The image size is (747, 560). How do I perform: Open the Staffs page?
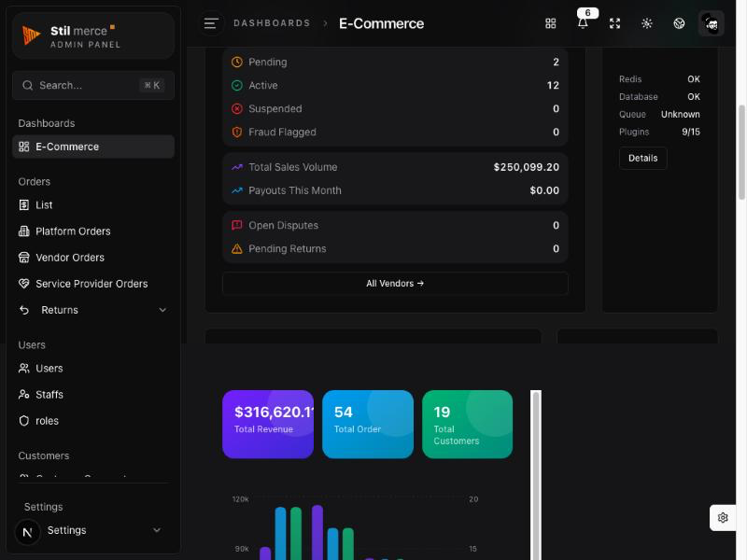(93, 394)
